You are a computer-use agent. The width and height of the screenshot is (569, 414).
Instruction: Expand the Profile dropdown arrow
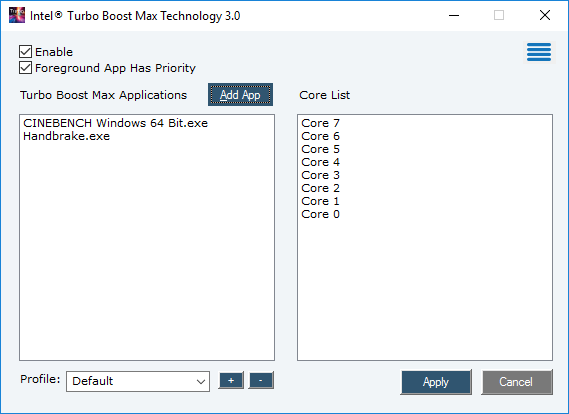(x=201, y=381)
